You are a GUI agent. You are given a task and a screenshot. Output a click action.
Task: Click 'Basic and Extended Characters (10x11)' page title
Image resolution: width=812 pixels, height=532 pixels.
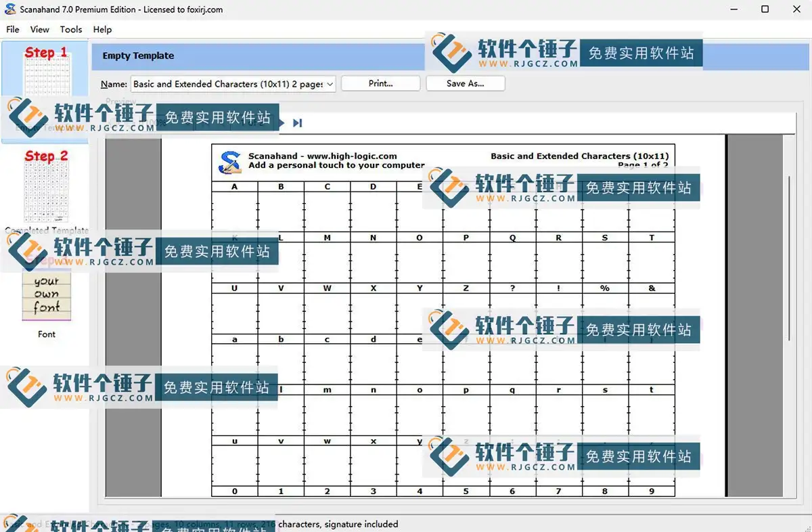(579, 156)
